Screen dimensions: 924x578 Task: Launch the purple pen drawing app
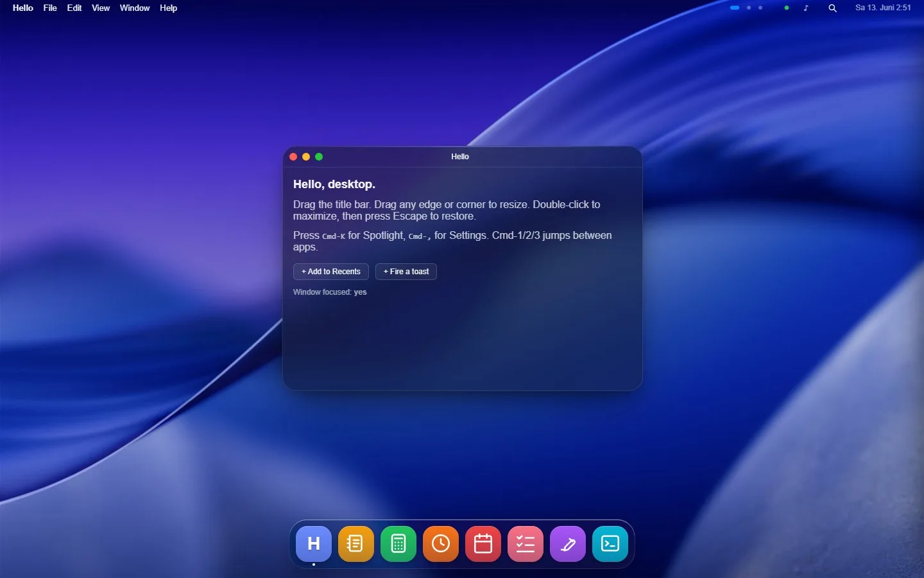tap(568, 544)
